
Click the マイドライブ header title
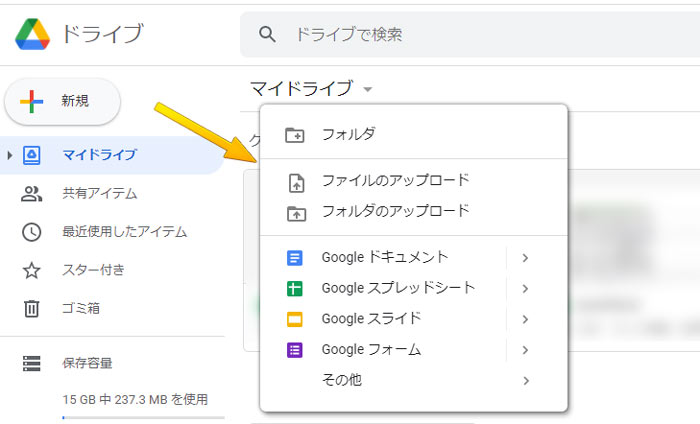[301, 88]
